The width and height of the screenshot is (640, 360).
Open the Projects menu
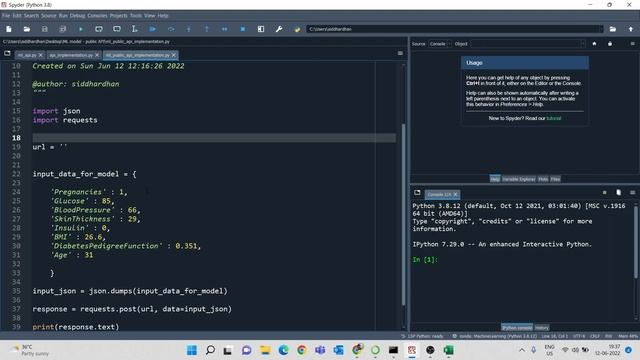pyautogui.click(x=118, y=16)
